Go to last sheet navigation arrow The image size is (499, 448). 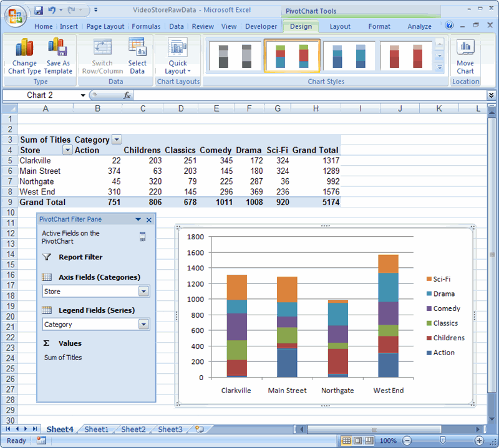tap(35, 429)
